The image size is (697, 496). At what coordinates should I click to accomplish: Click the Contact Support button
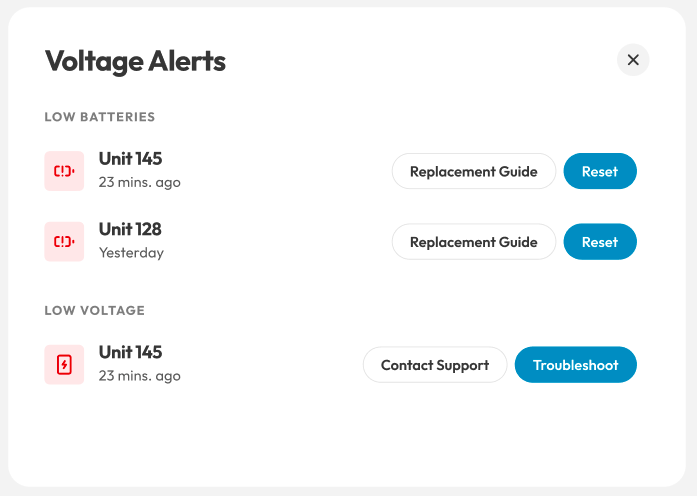435,365
